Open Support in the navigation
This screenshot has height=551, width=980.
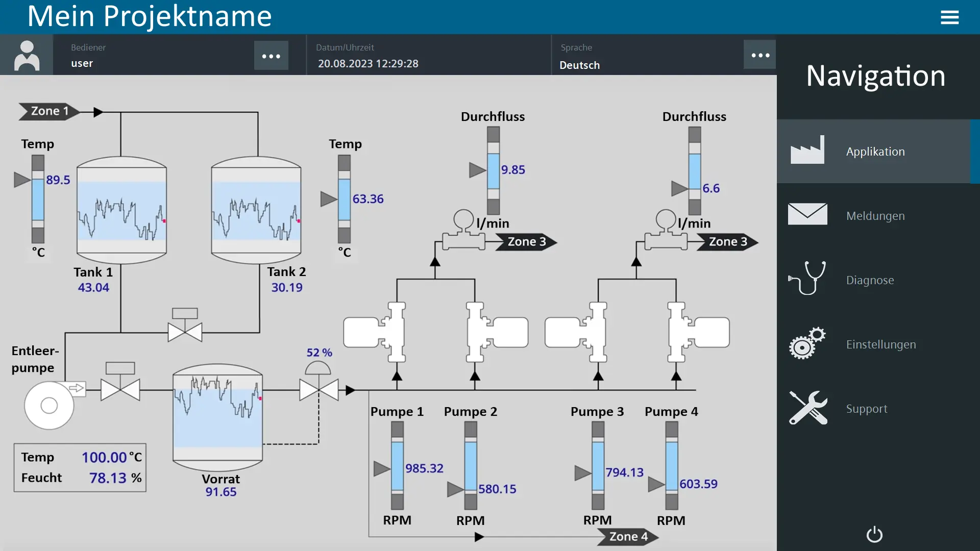tap(878, 409)
